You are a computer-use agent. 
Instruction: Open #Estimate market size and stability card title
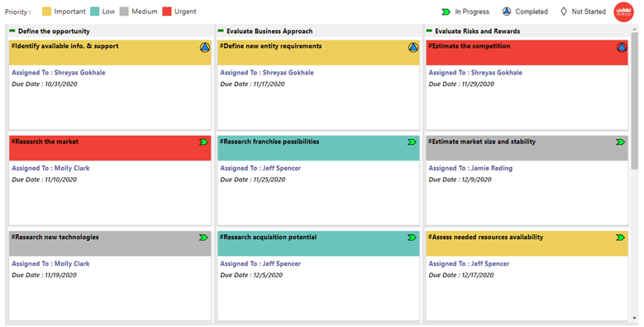tap(482, 142)
